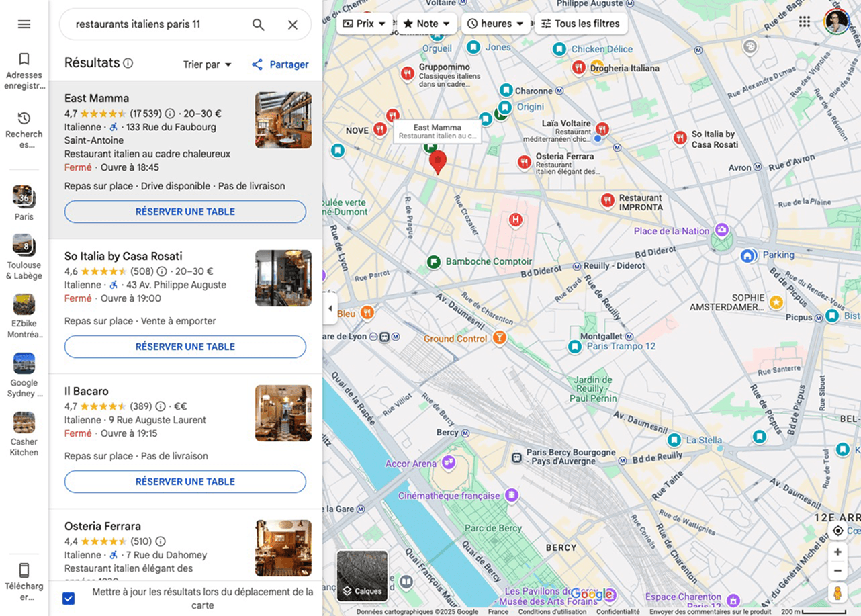The image size is (861, 616).
Task: Collapse the results side panel
Action: 330,308
